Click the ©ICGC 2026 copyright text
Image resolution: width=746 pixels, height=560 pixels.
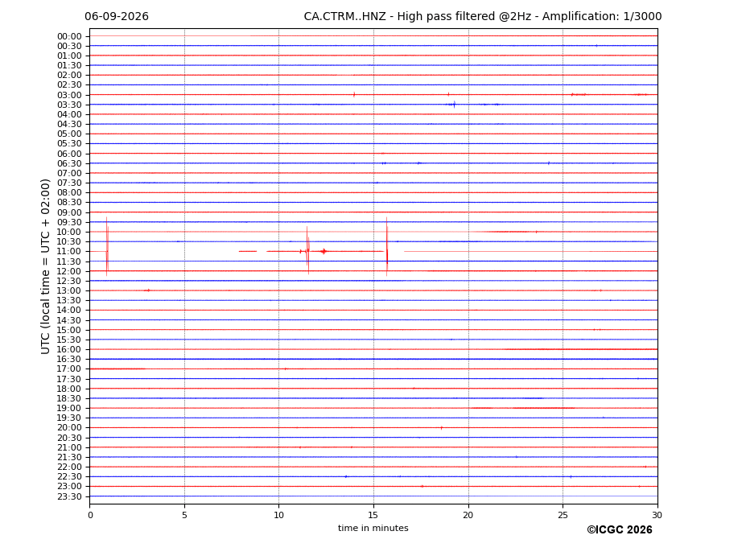[x=620, y=530]
